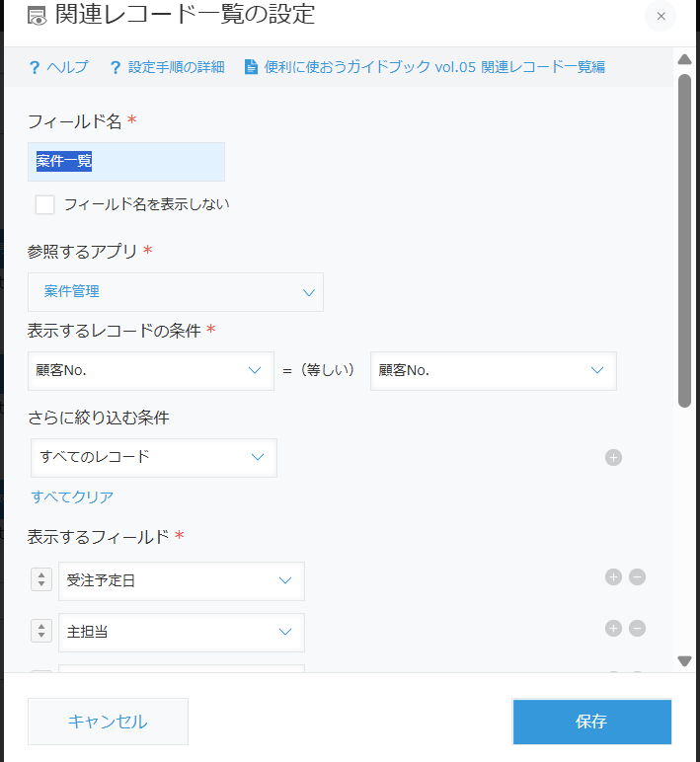
Task: Click the vertical scrollbar thumb
Action: click(x=684, y=241)
